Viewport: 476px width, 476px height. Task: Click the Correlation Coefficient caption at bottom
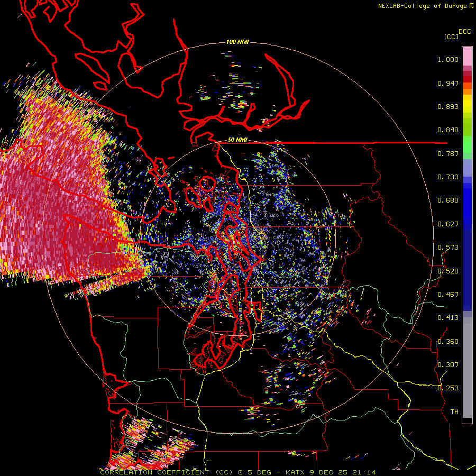point(238,472)
